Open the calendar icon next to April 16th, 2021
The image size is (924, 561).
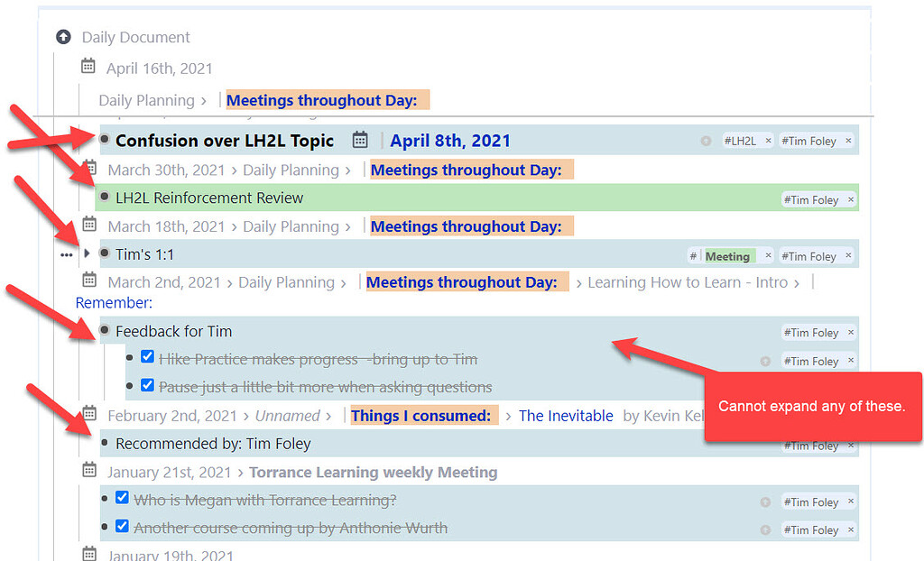[x=87, y=66]
